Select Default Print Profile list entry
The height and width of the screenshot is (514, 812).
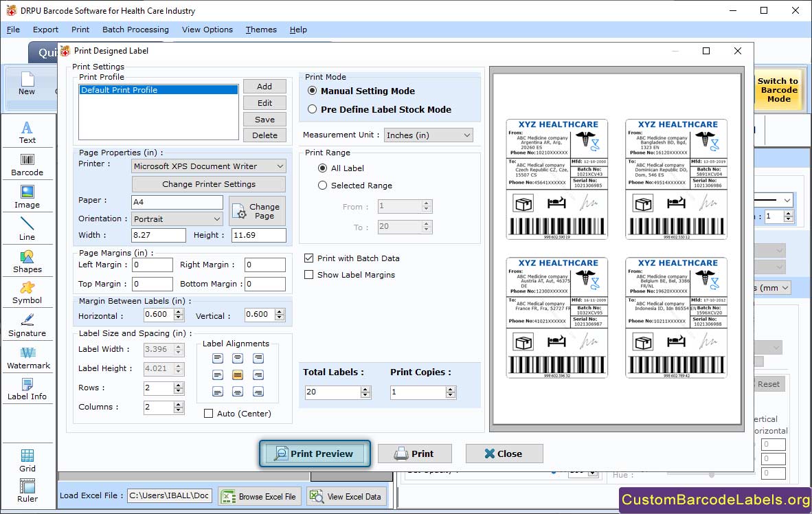tap(159, 89)
